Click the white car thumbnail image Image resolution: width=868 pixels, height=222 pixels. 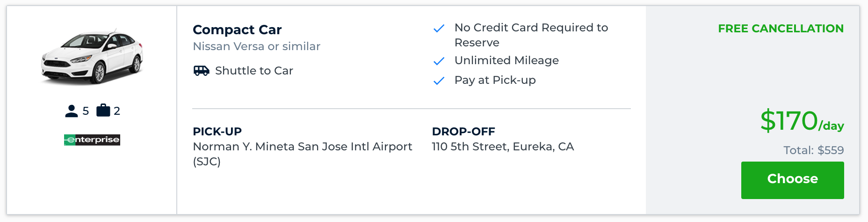point(92,57)
